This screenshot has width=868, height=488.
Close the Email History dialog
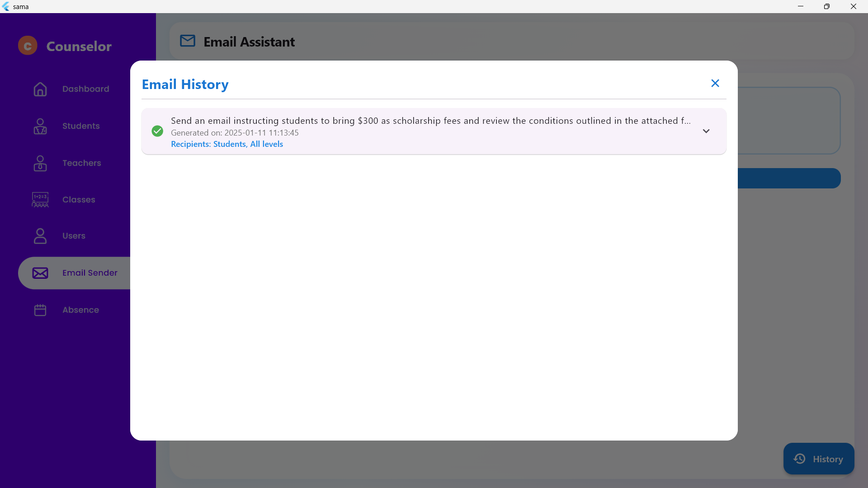(715, 83)
